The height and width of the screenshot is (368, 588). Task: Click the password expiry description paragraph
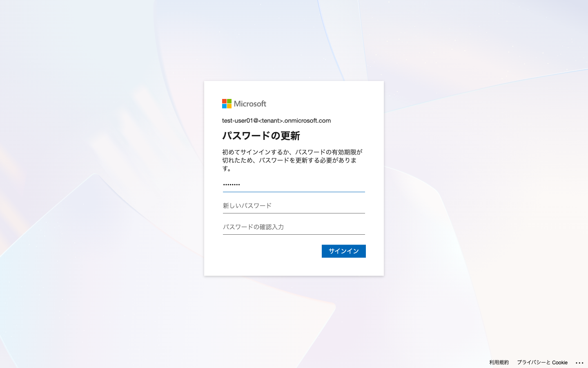tap(292, 160)
